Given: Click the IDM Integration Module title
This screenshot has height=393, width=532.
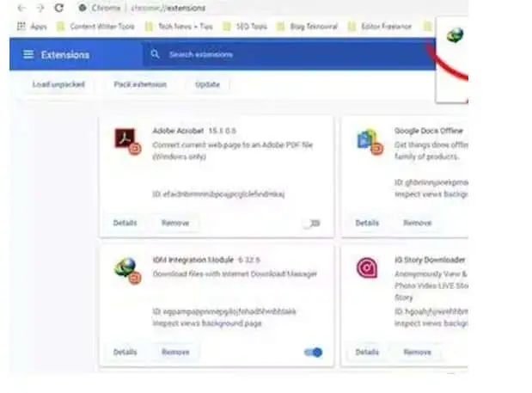Looking at the screenshot, I should coord(193,260).
